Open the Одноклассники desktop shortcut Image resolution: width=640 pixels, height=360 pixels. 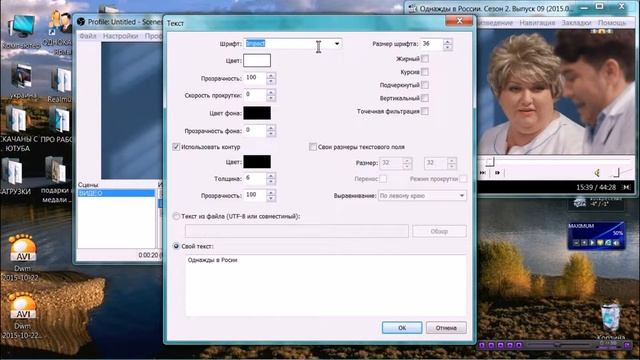click(x=60, y=22)
